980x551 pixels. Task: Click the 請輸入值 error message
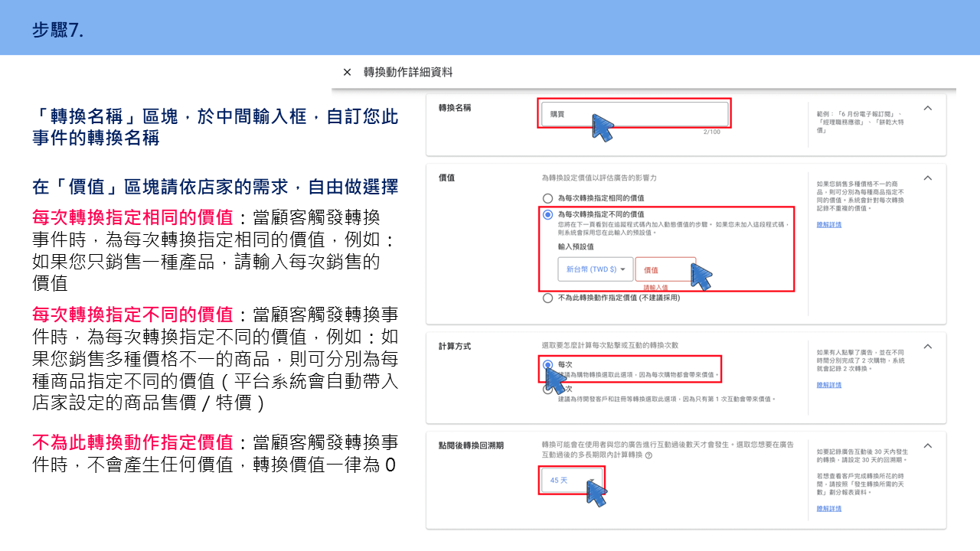click(x=655, y=287)
